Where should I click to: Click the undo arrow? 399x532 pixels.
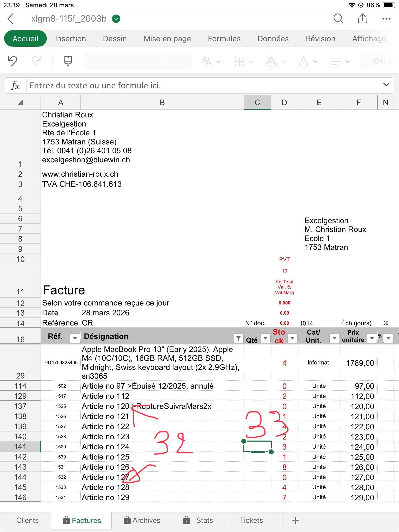tap(12, 61)
